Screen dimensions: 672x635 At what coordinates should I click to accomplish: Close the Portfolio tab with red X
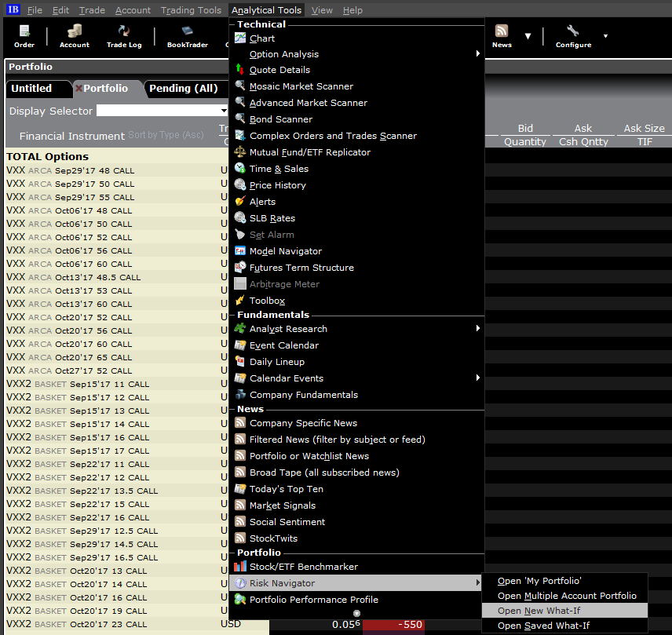pos(79,88)
